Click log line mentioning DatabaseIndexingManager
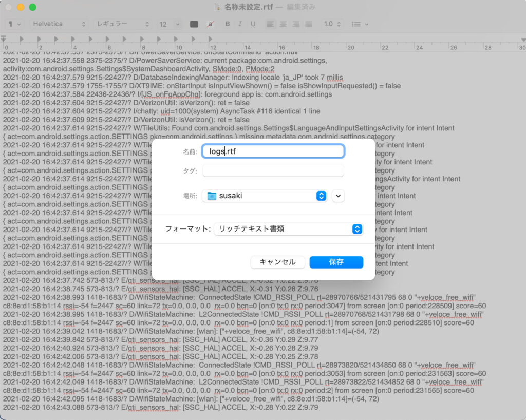 click(x=173, y=78)
